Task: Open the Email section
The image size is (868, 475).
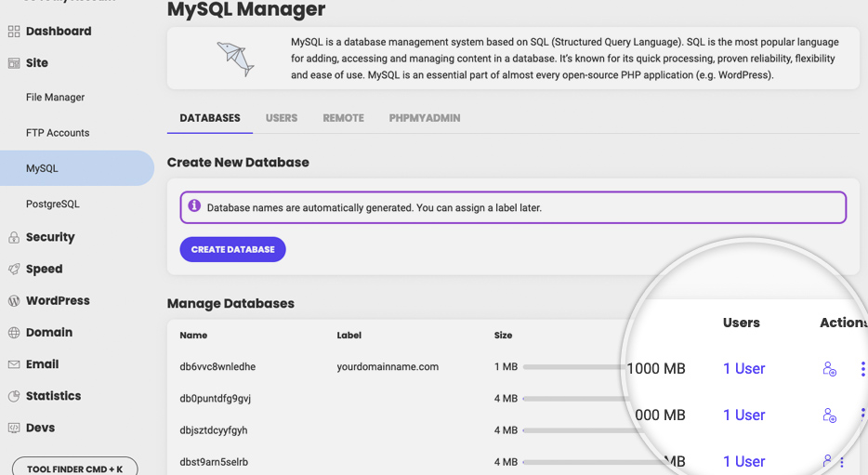Action: point(42,364)
